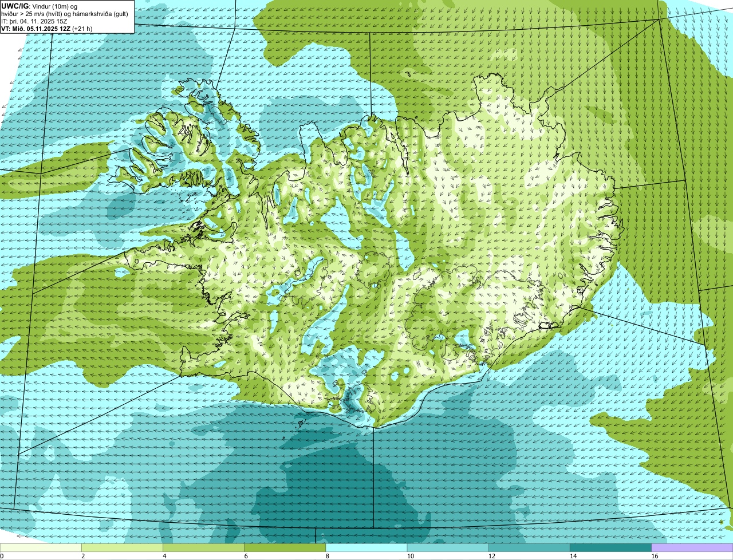The image size is (733, 560).
Task: Pick the light teal 10–12 m/s legend swatch
Action: click(448, 548)
